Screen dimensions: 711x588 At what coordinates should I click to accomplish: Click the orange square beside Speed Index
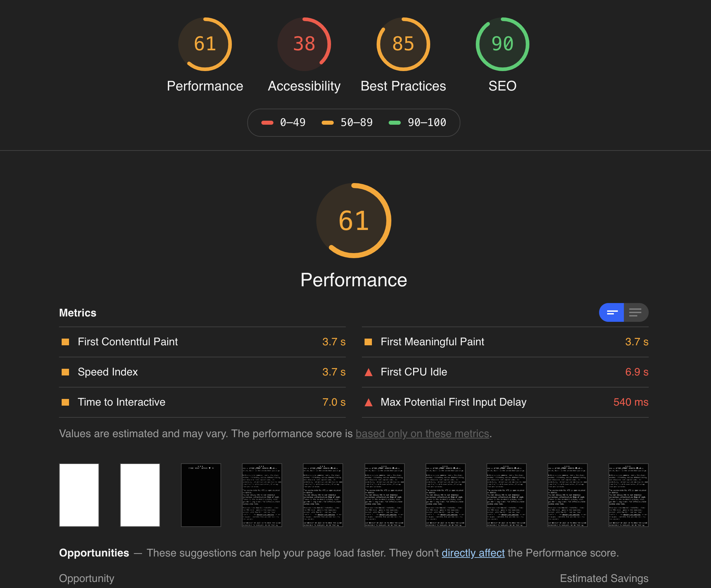[x=65, y=372]
